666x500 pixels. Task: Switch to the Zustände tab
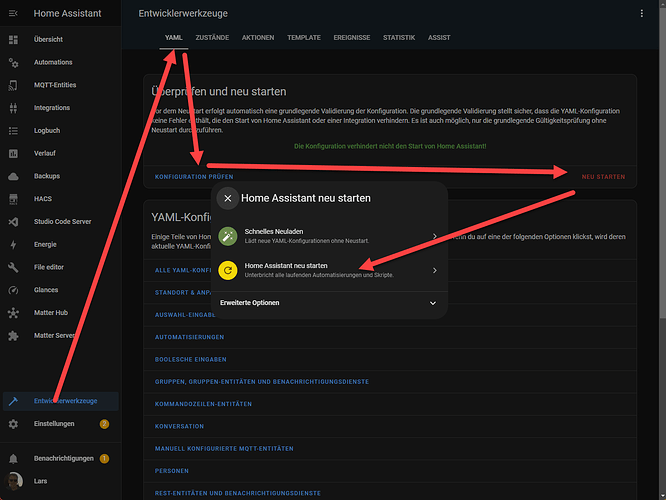[x=211, y=37]
